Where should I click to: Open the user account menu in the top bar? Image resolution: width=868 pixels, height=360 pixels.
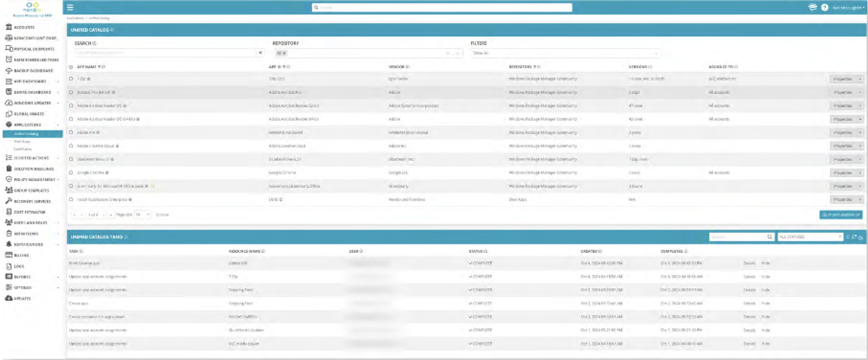pos(848,8)
